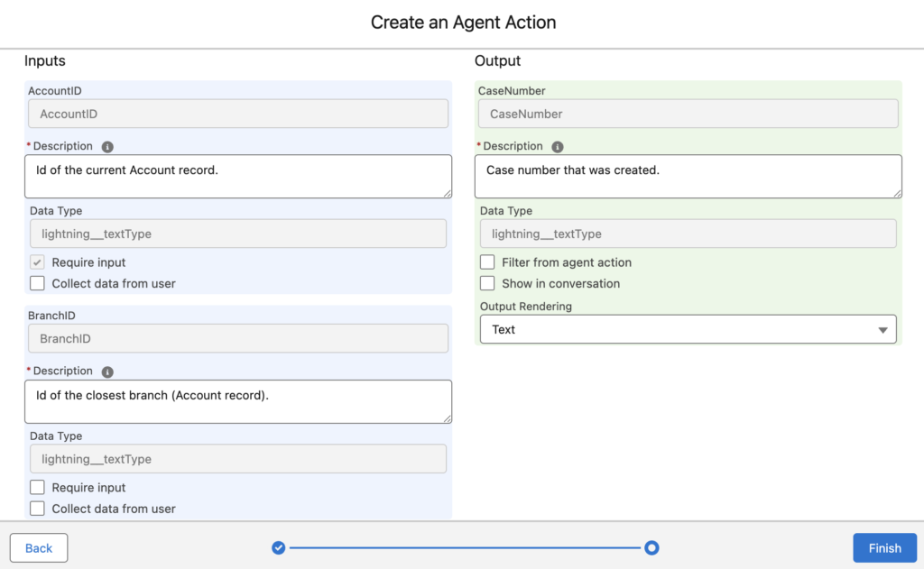Enable Collect data from user for AccountID
The height and width of the screenshot is (569, 924).
(x=37, y=282)
